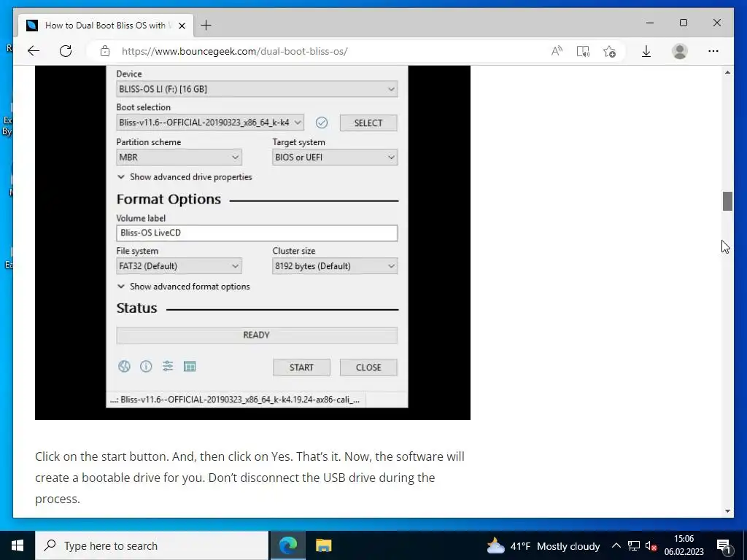Screen dimensions: 747x560
Task: Click the scrollbar up arrow
Action: coord(727,72)
